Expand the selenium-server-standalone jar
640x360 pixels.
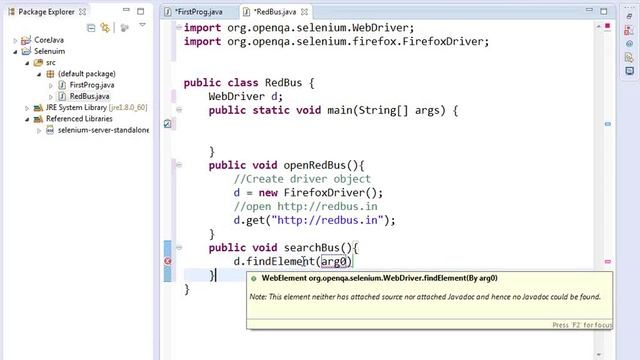click(39, 131)
